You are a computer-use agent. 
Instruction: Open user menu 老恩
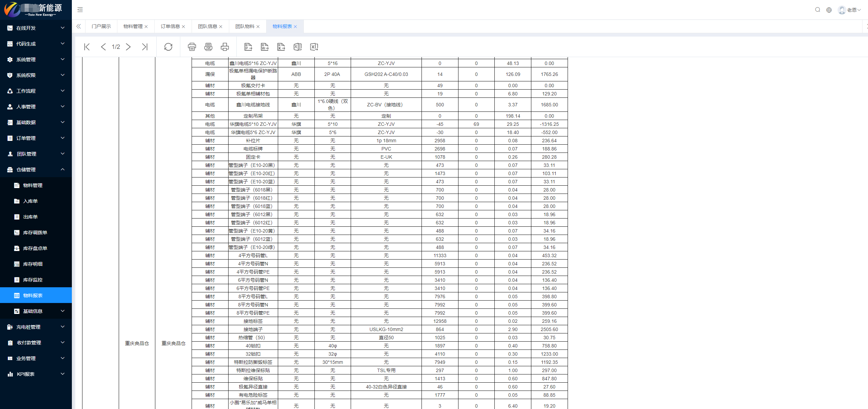point(849,10)
